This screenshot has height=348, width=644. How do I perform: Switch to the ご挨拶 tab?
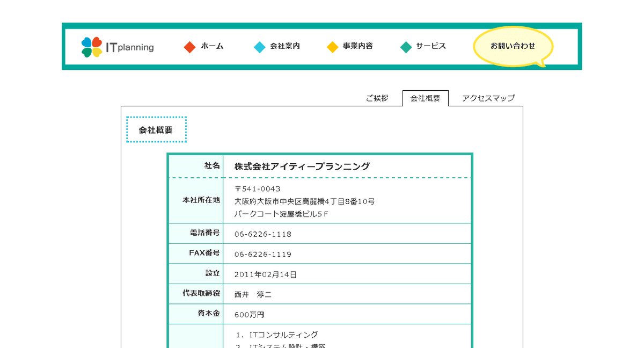(377, 98)
